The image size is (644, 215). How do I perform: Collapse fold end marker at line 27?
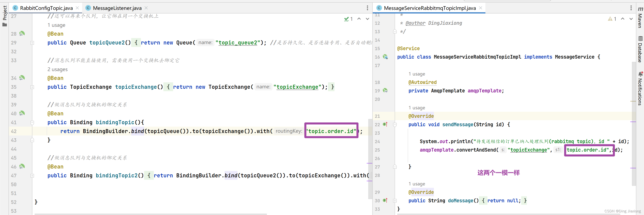[x=395, y=167]
